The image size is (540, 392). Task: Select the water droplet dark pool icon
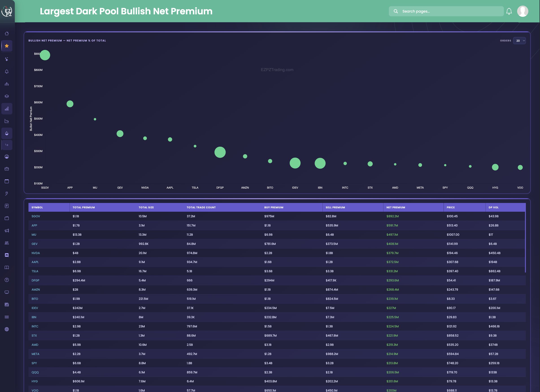[7, 133]
